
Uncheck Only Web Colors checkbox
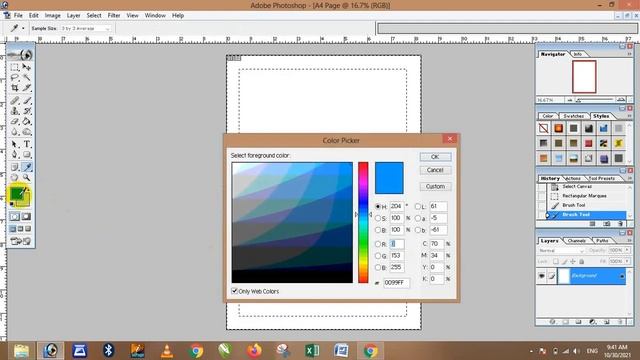[x=234, y=291]
